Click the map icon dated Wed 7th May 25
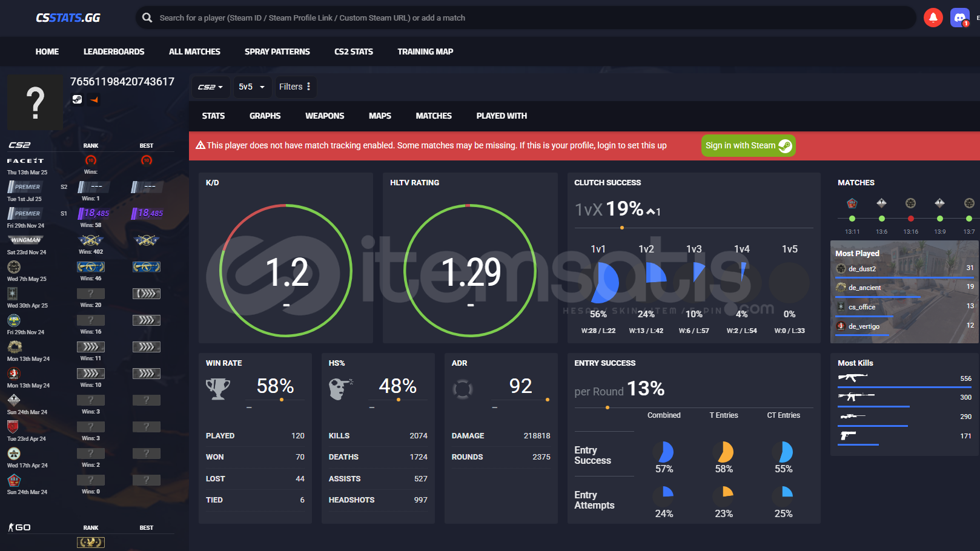Screen dimensions: 980x551 point(14,267)
